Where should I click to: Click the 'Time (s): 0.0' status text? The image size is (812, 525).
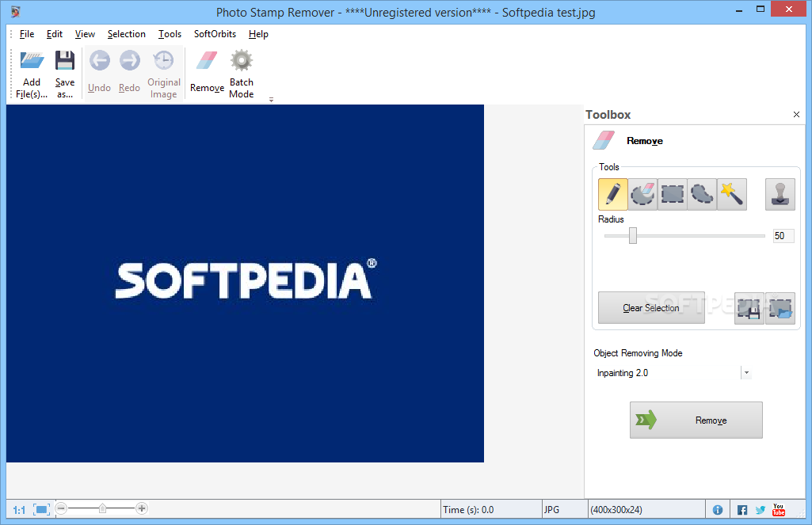tap(468, 510)
